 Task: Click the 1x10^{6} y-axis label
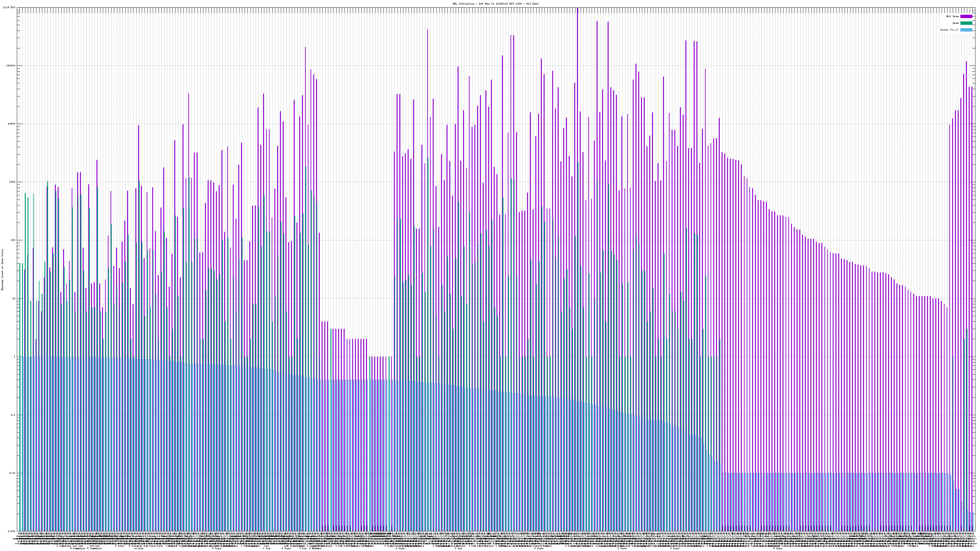[x=9, y=8]
